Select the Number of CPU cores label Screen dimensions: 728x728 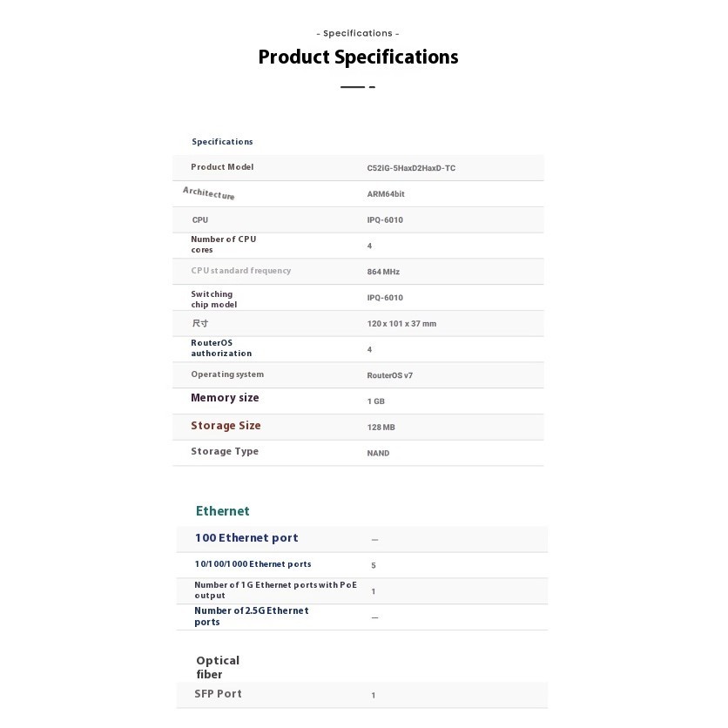pyautogui.click(x=223, y=245)
